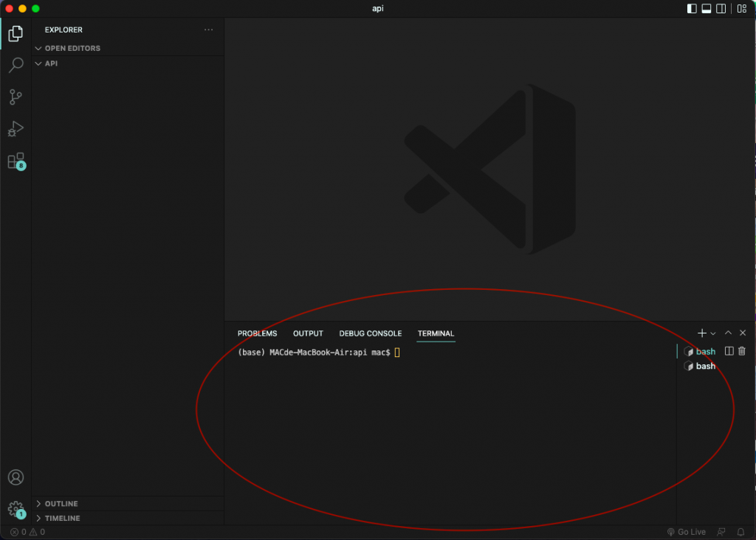Click the Explorer panel title

(x=63, y=30)
